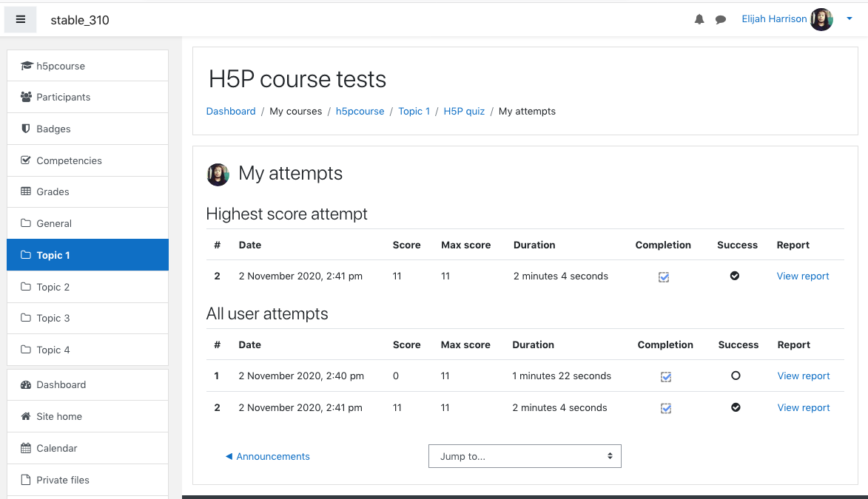Viewport: 868px width, 499px height.
Task: Open Competencies from the sidebar
Action: pyautogui.click(x=87, y=160)
